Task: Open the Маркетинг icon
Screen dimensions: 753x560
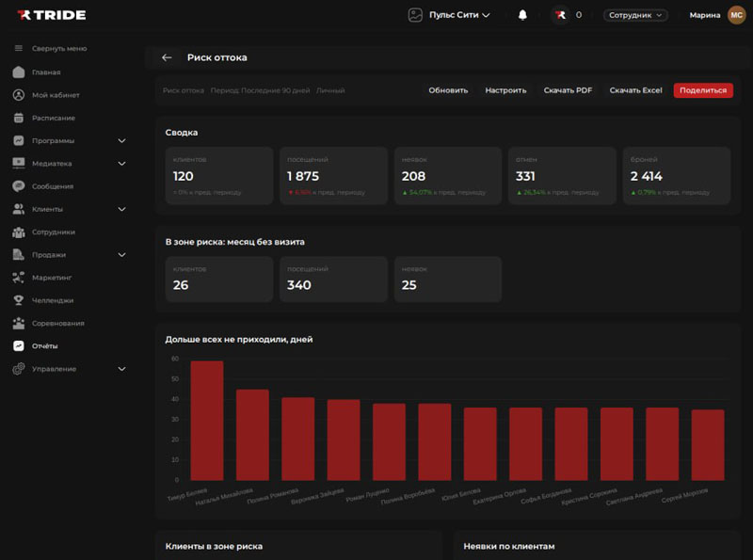Action: tap(19, 278)
